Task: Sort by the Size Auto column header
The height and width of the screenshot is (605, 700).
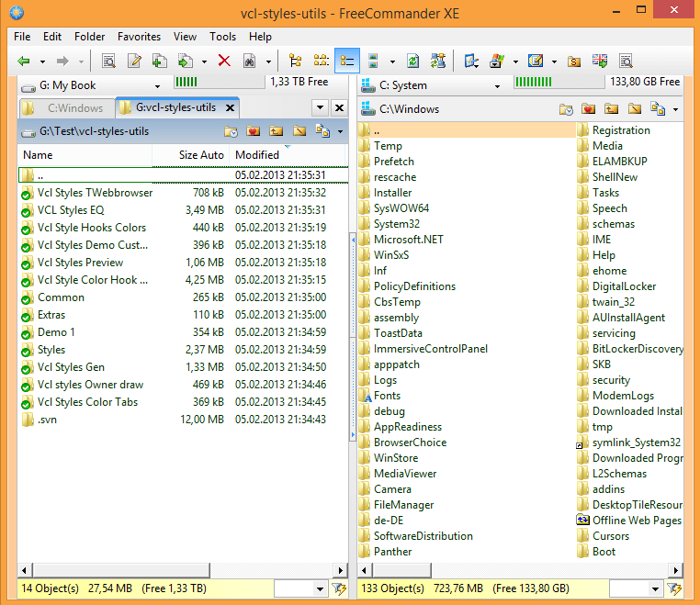Action: (191, 155)
